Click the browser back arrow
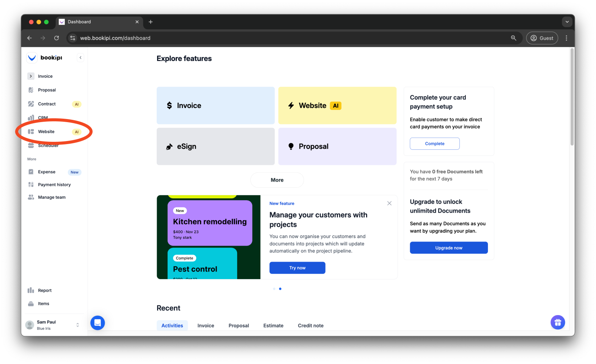596x364 pixels. click(30, 38)
